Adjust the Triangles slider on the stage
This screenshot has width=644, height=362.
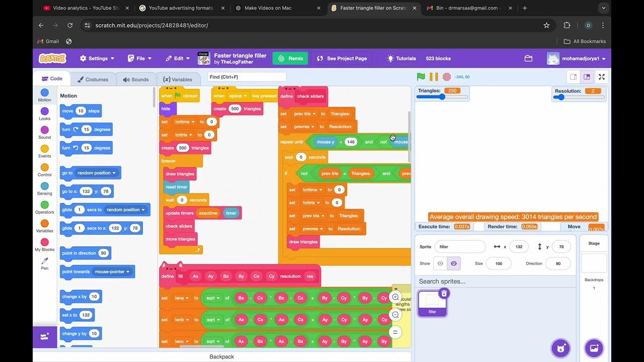[442, 97]
